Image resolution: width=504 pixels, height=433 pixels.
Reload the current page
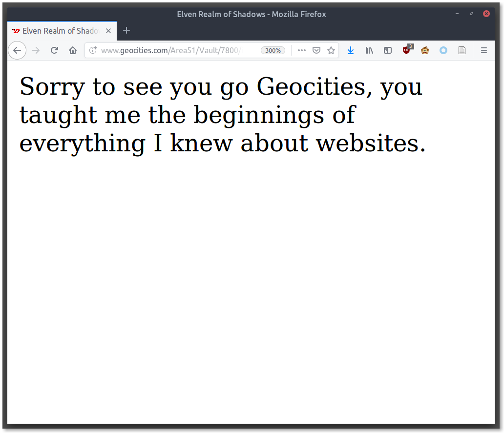[x=54, y=50]
